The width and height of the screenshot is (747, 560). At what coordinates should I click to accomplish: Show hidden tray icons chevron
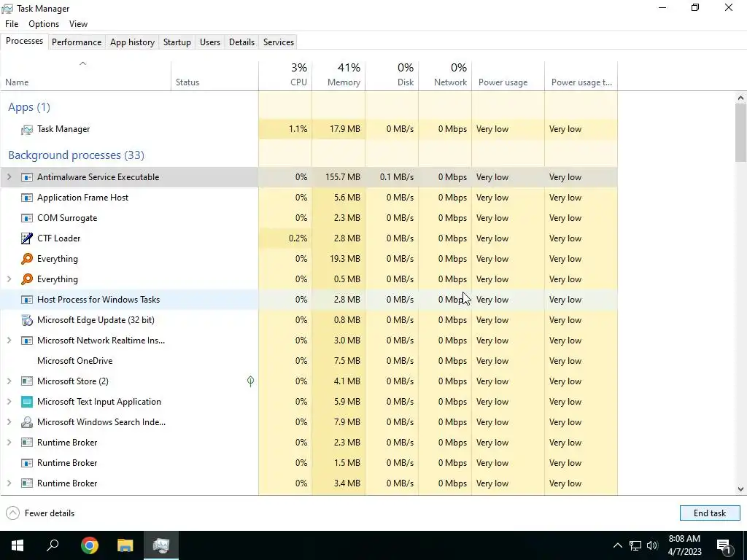[x=617, y=545]
